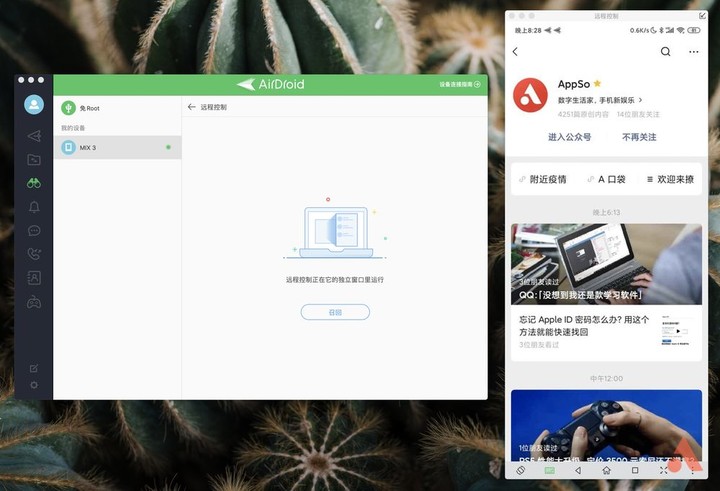Viewport: 720px width, 491px height.
Task: Open the profile avatar in AirDroid sidebar
Action: pyautogui.click(x=34, y=104)
